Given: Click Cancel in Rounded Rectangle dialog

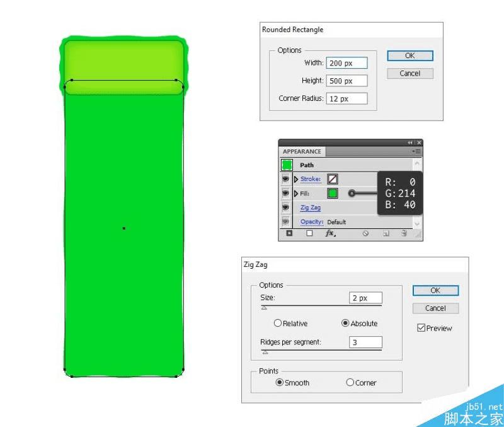Looking at the screenshot, I should click(x=410, y=73).
